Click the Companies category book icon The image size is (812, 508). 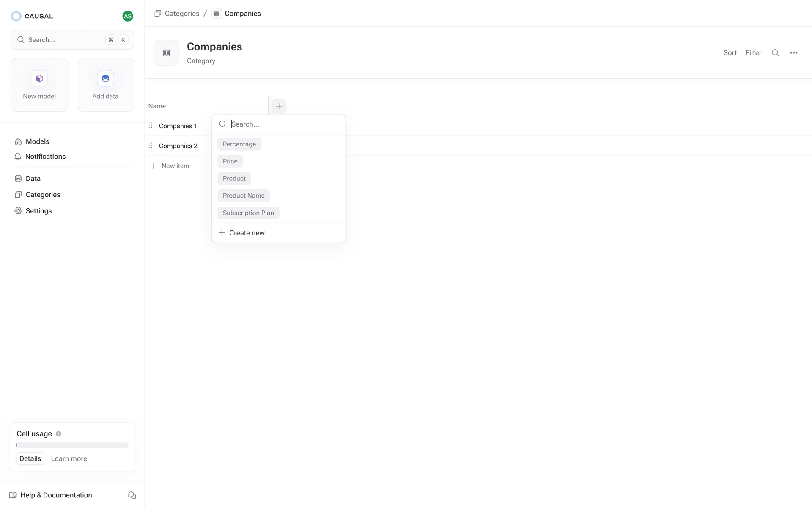click(x=166, y=53)
